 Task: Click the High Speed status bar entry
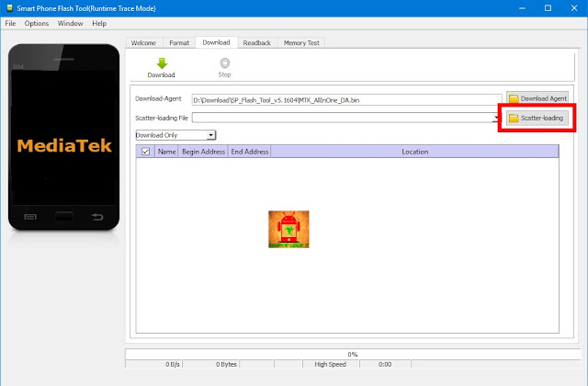[x=331, y=364]
